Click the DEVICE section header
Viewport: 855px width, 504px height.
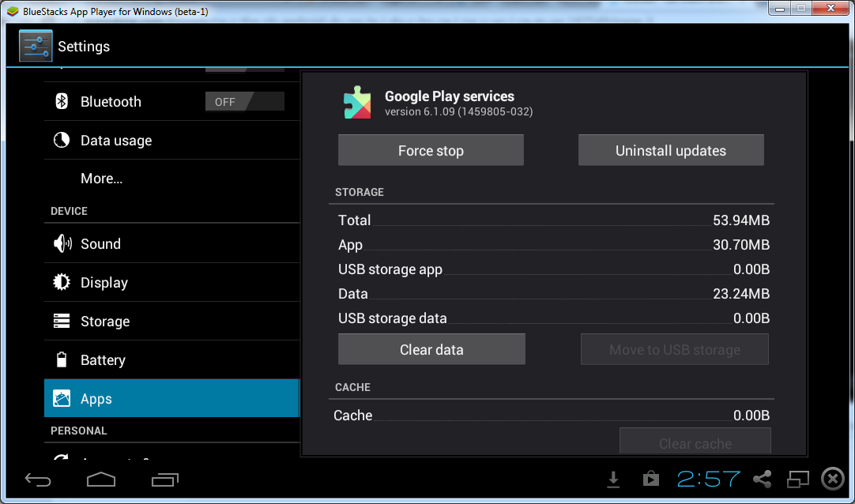pos(69,211)
